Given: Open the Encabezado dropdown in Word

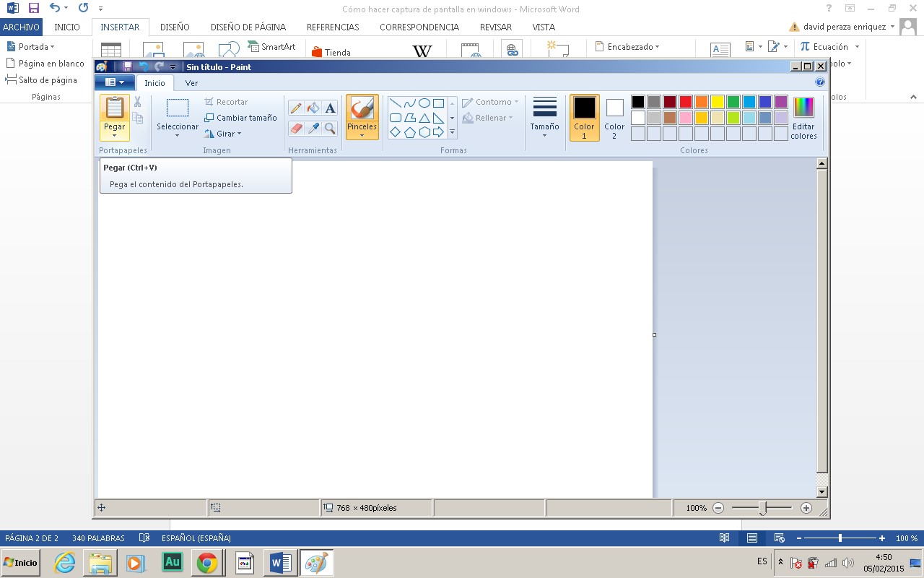Looking at the screenshot, I should [x=627, y=47].
